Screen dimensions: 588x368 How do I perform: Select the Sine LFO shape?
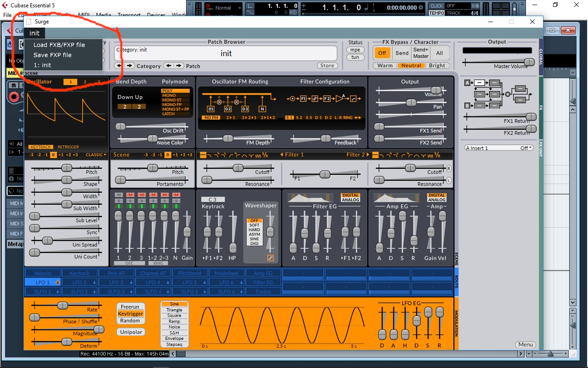pos(175,303)
